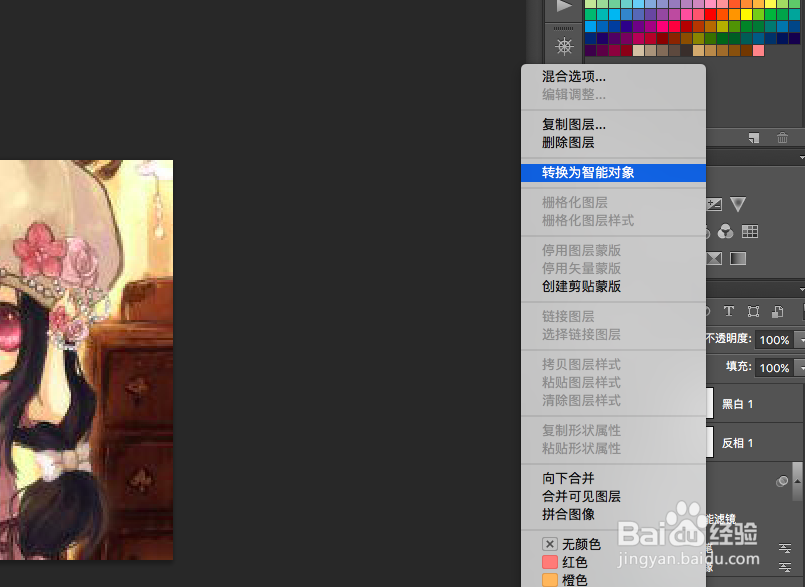Add a Channel Mixer adjustment
The image size is (805, 587).
tap(725, 232)
